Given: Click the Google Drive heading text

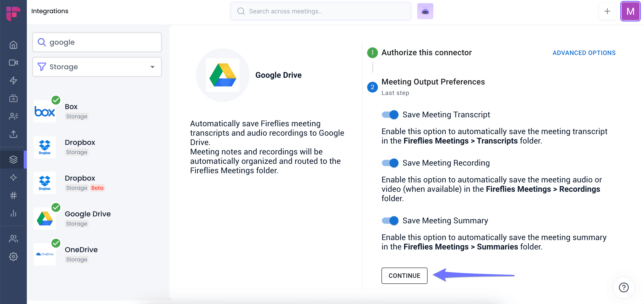Looking at the screenshot, I should click(x=278, y=75).
